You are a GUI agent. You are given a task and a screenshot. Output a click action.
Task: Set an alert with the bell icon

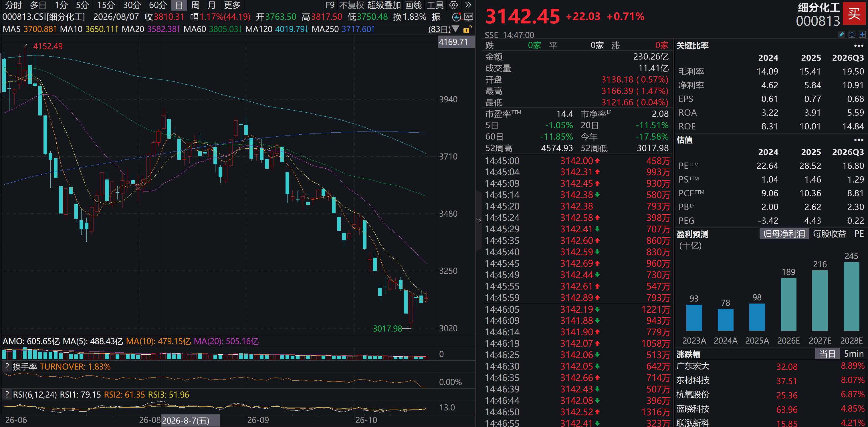[x=852, y=34]
